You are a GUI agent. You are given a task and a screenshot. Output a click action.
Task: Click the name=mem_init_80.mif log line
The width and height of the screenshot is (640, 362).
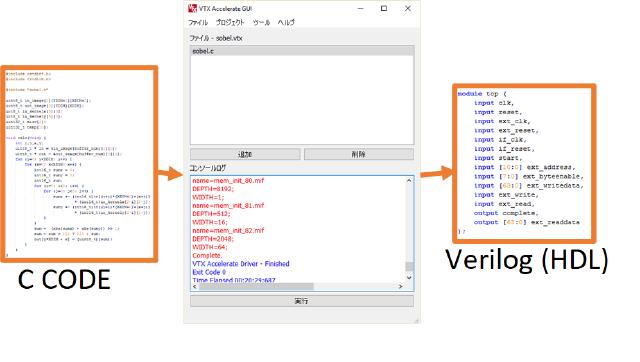pyautogui.click(x=228, y=180)
